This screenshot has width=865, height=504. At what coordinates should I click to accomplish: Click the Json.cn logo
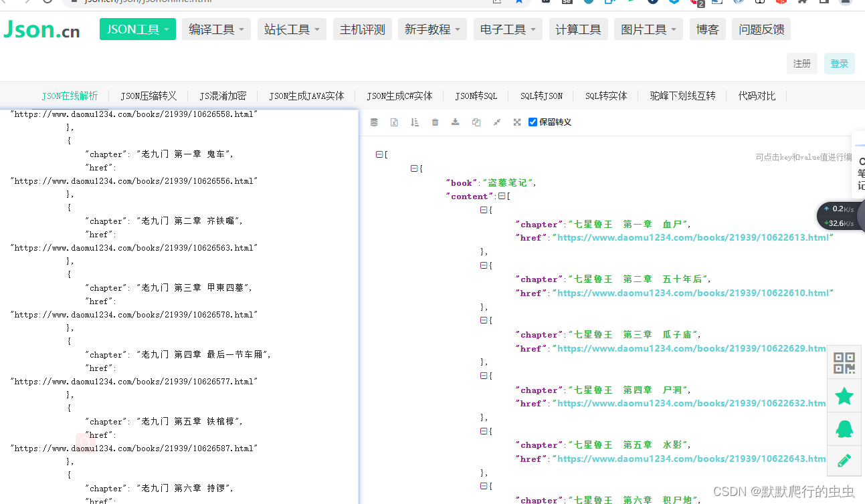tap(41, 30)
